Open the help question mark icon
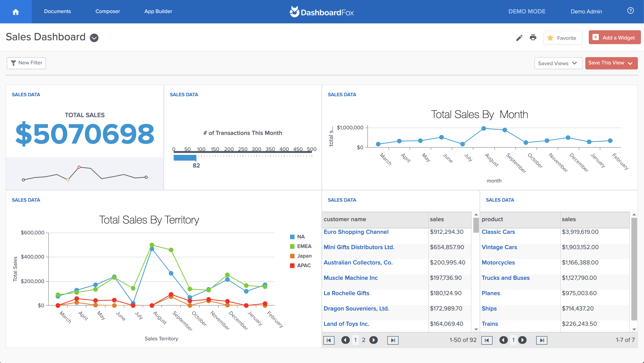The width and height of the screenshot is (644, 363). pos(630,11)
